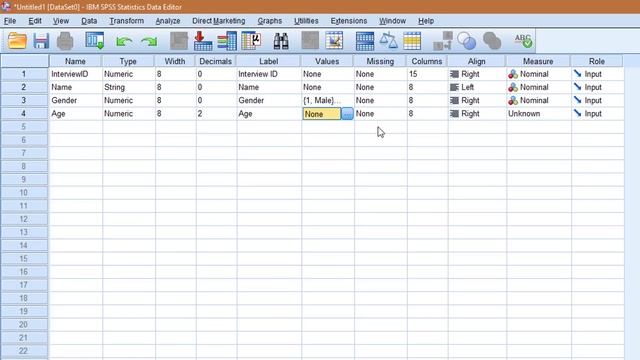The height and width of the screenshot is (360, 640).
Task: Open the View menu
Action: [x=60, y=21]
